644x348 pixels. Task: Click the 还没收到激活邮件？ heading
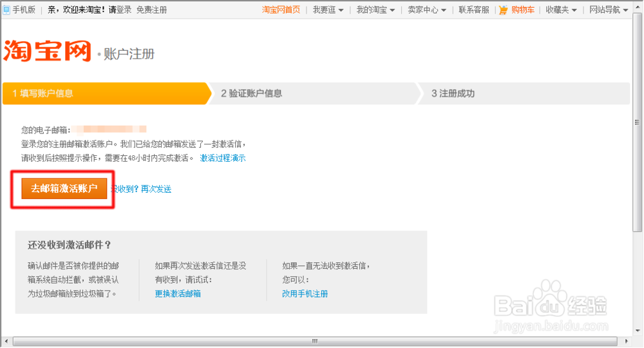70,246
